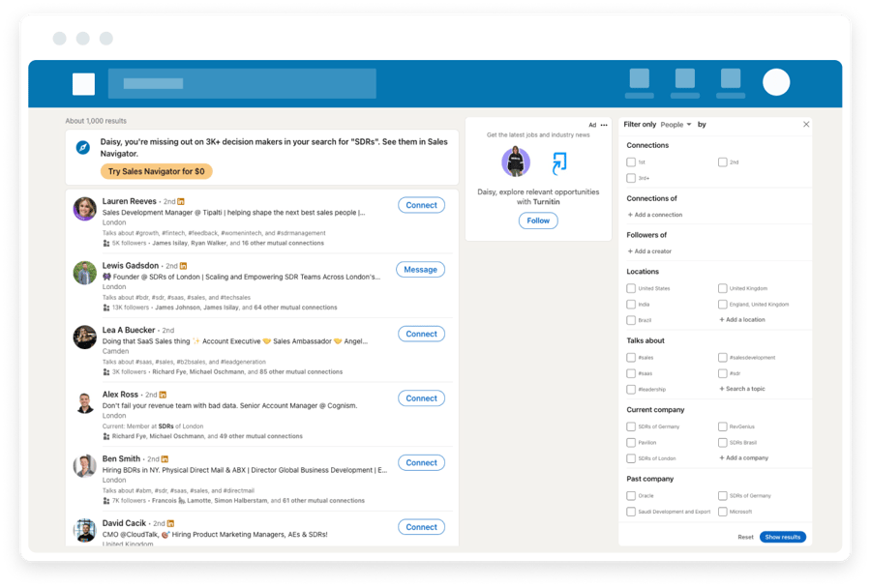Click the blue arrow icon next to Turnitin's logo
Image resolution: width=871 pixels, height=588 pixels.
(x=557, y=163)
